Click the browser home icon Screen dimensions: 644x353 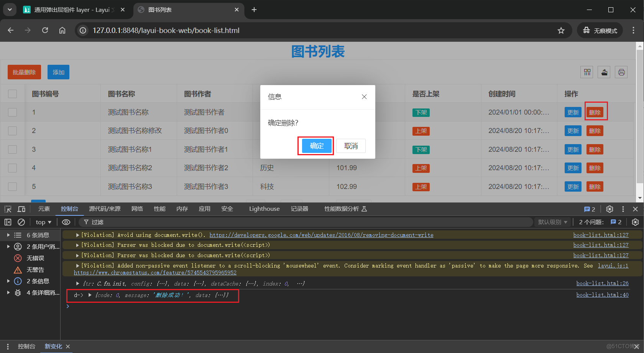tap(62, 30)
